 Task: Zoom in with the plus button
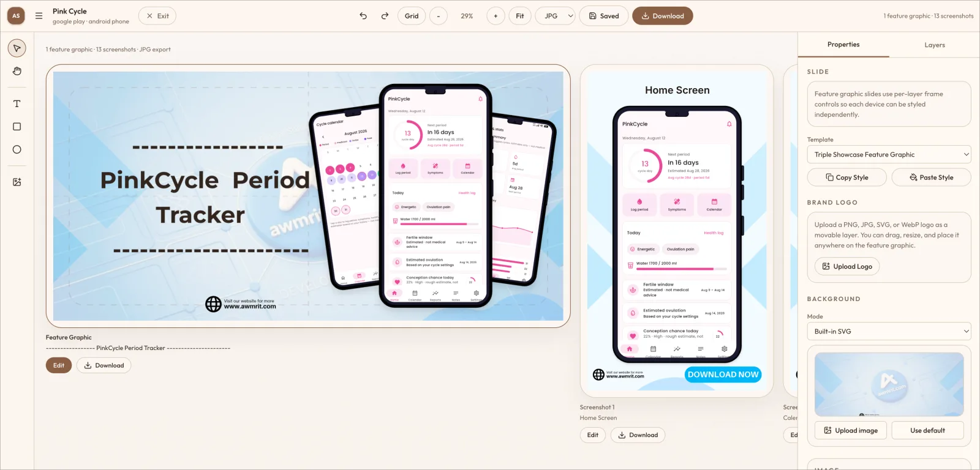click(496, 16)
